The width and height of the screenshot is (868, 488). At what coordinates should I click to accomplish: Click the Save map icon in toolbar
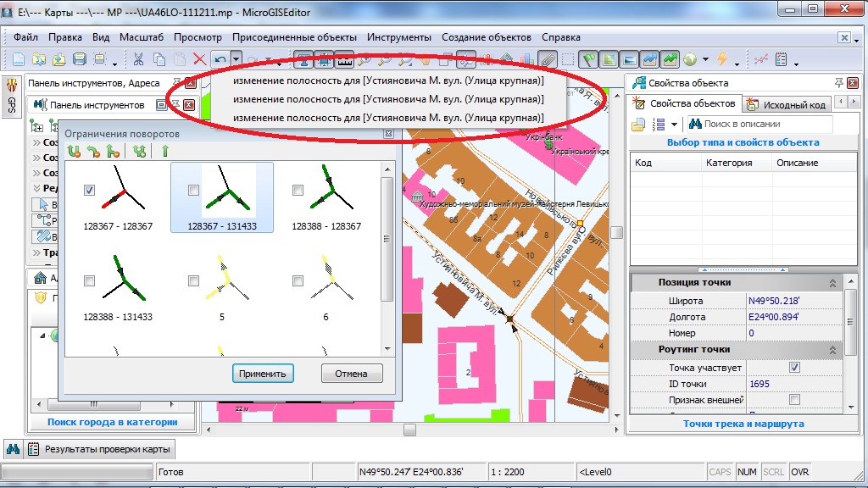[x=80, y=59]
